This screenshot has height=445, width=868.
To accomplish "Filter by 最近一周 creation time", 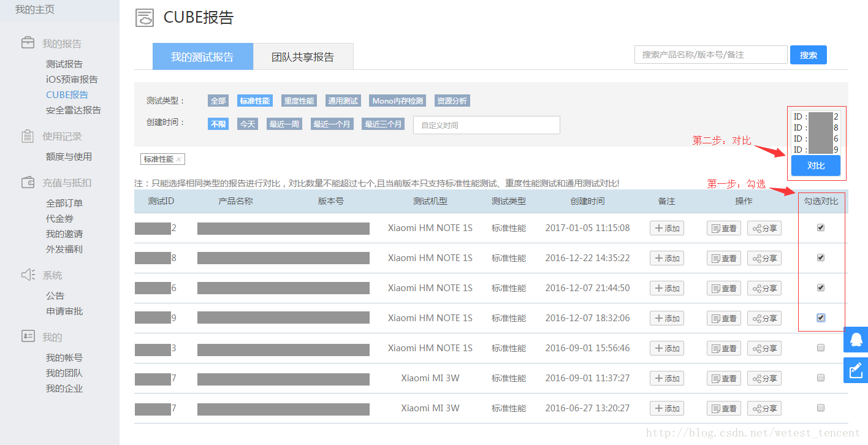I will 284,124.
